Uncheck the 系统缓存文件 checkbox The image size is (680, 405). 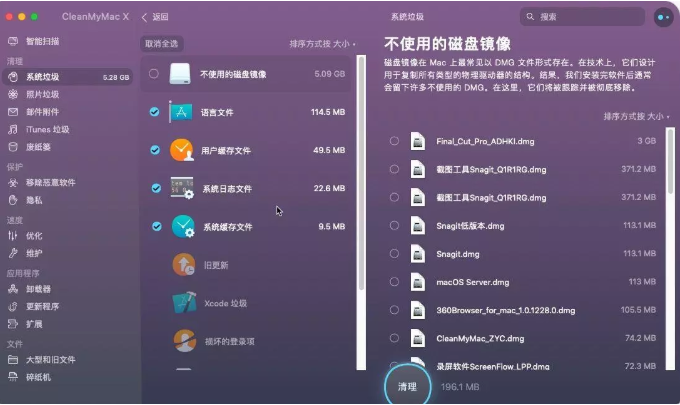pyautogui.click(x=157, y=226)
